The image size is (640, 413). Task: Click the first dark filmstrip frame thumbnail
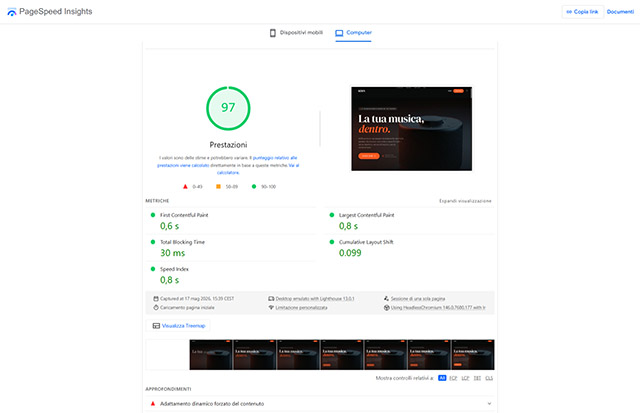[x=211, y=355]
